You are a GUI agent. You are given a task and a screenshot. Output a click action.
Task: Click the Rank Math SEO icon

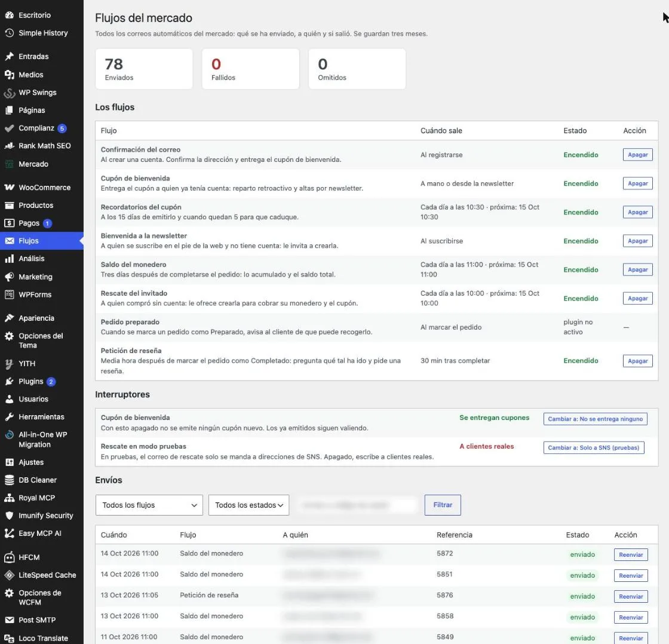10,146
